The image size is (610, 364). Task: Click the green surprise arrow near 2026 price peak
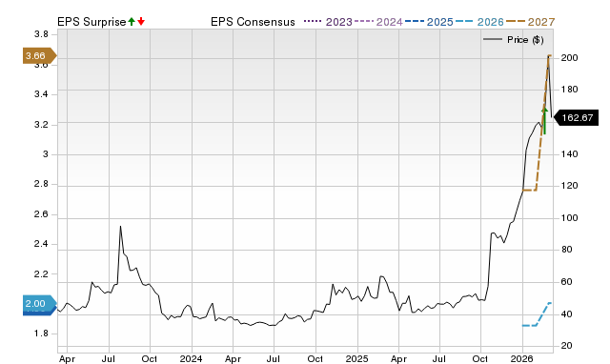click(544, 121)
